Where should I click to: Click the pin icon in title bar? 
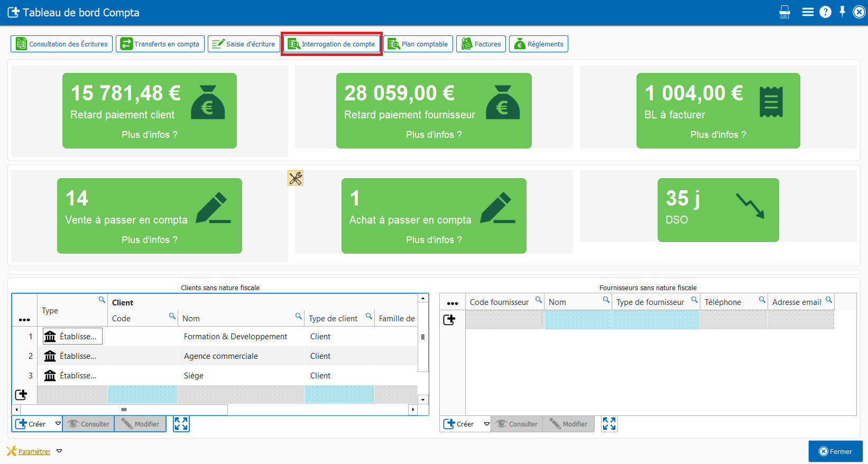[x=843, y=12]
